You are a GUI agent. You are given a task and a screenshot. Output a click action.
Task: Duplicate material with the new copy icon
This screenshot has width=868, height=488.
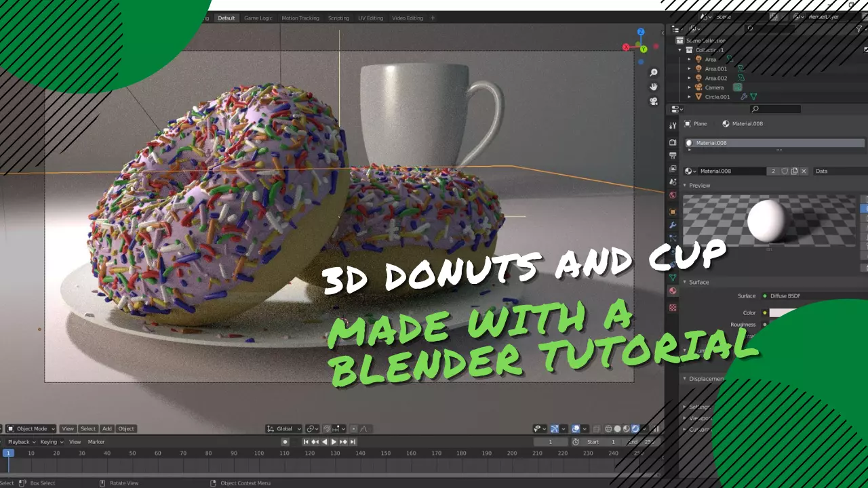tap(794, 171)
